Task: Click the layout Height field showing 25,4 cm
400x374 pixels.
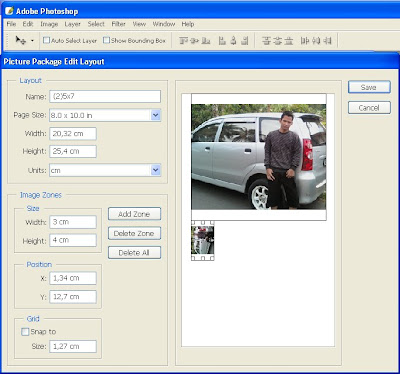Action: 73,151
